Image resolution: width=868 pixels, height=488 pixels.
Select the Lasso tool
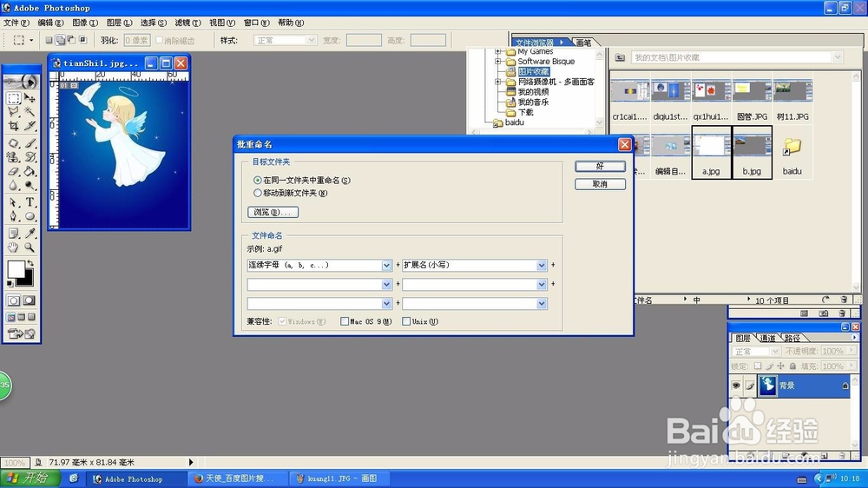(13, 112)
